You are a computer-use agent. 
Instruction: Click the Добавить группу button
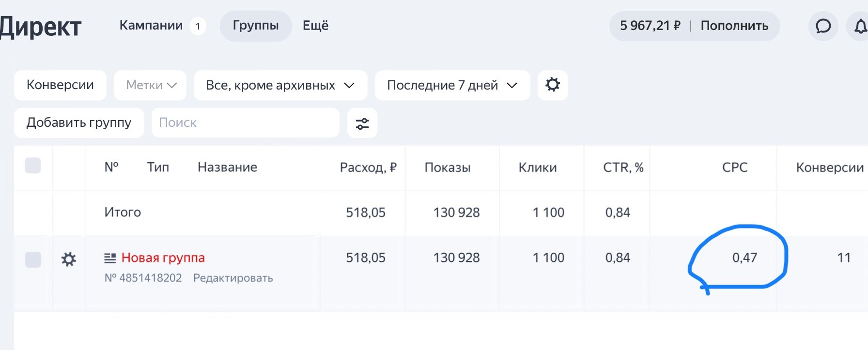tap(79, 123)
